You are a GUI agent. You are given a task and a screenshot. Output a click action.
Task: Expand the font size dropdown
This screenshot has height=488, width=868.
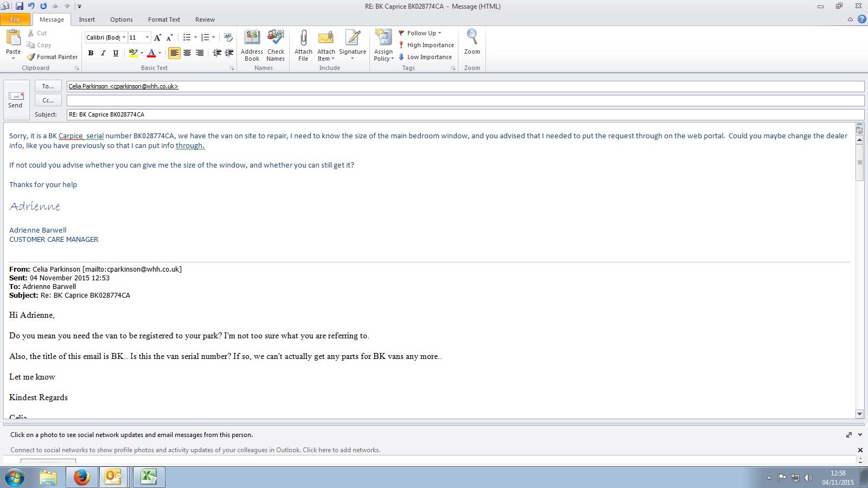[x=147, y=37]
